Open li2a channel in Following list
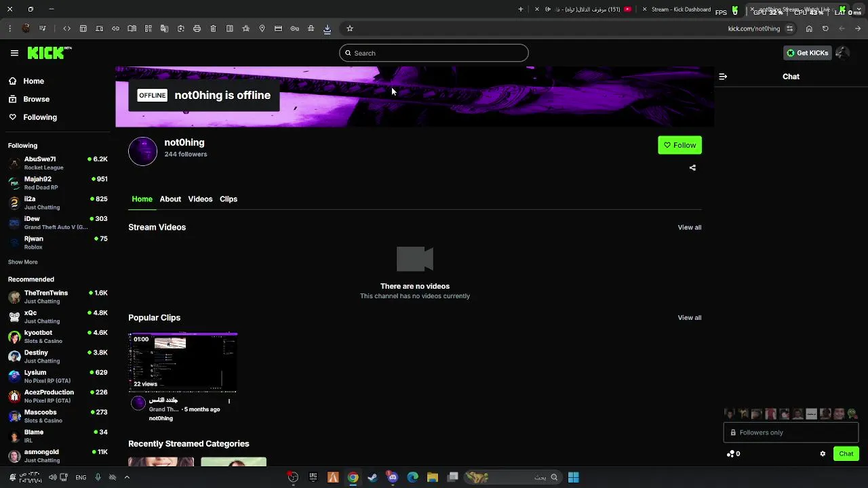Viewport: 868px width, 488px height. point(58,203)
